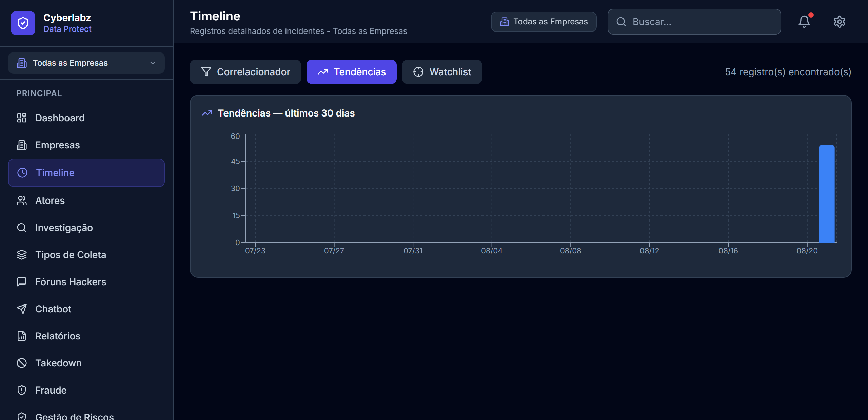Switch to the Correlacionador tab

[x=245, y=72]
